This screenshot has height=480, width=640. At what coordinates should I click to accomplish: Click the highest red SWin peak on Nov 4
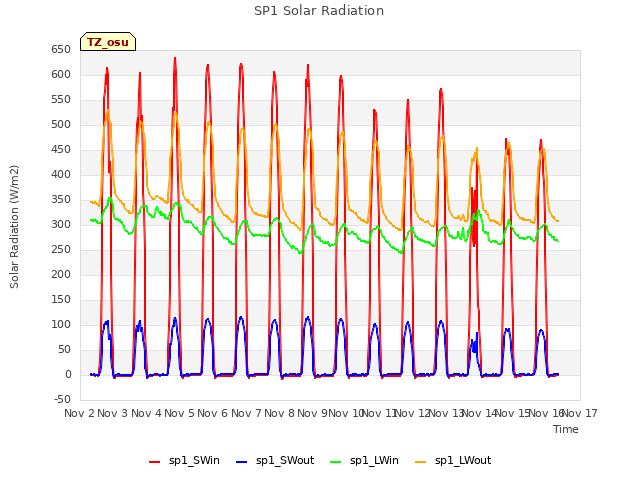[x=175, y=58]
